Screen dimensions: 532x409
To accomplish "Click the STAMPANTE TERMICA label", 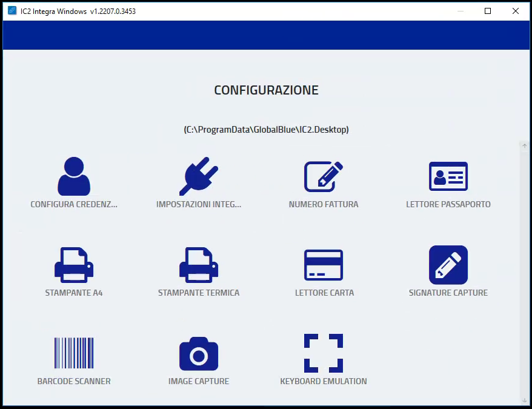I will tap(199, 293).
